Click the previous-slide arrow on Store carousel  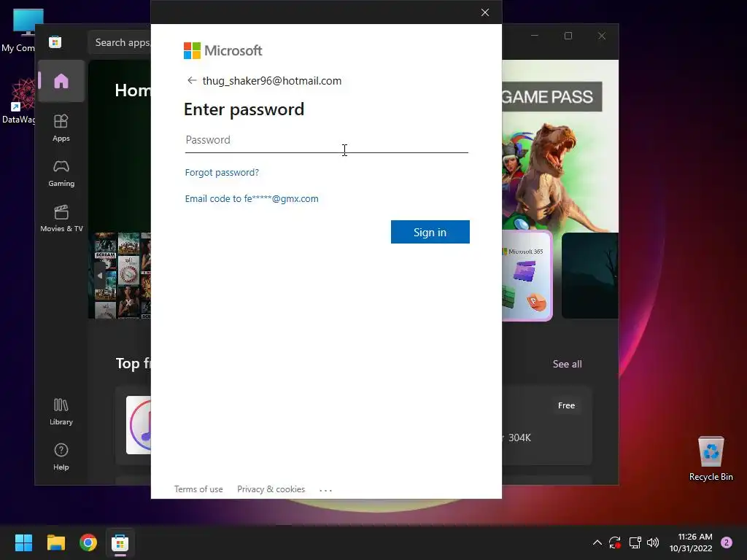pos(99,275)
